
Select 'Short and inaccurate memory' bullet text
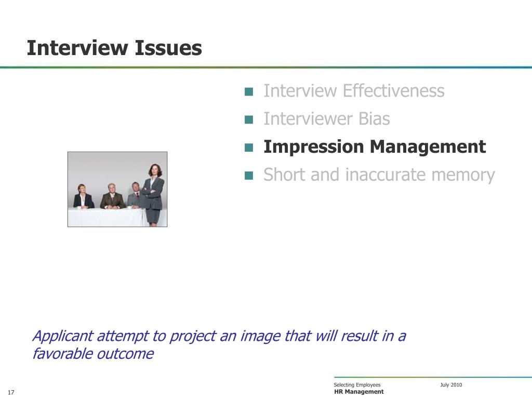coord(379,175)
